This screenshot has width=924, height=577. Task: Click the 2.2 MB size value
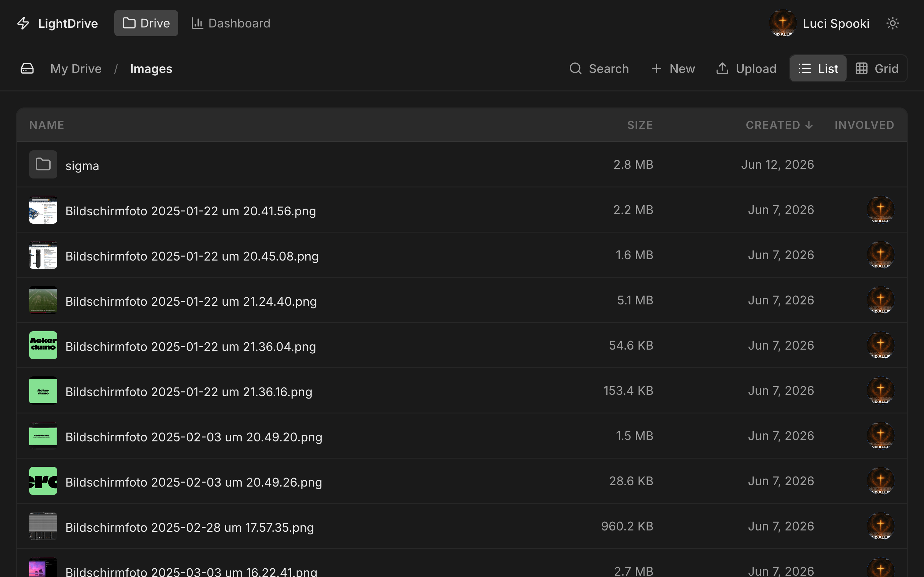(x=633, y=210)
